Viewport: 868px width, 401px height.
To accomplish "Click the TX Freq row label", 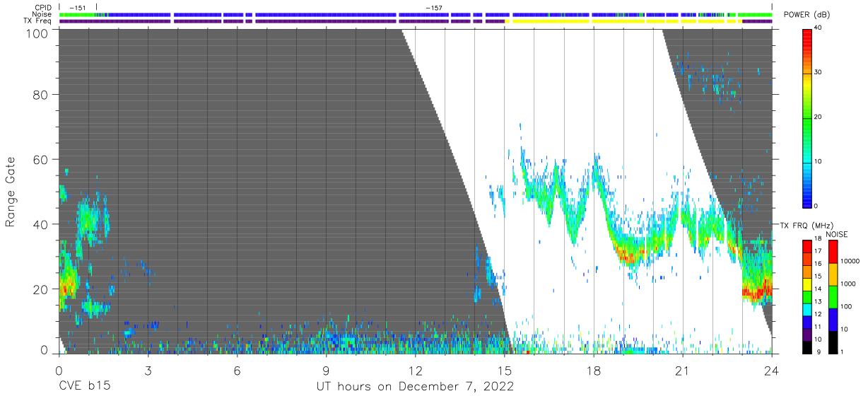I will pyautogui.click(x=37, y=21).
